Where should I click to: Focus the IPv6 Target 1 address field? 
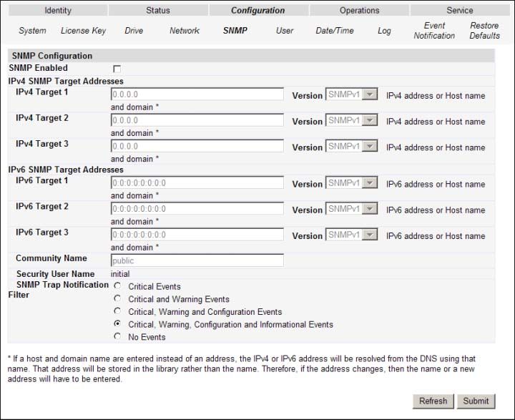coord(197,182)
